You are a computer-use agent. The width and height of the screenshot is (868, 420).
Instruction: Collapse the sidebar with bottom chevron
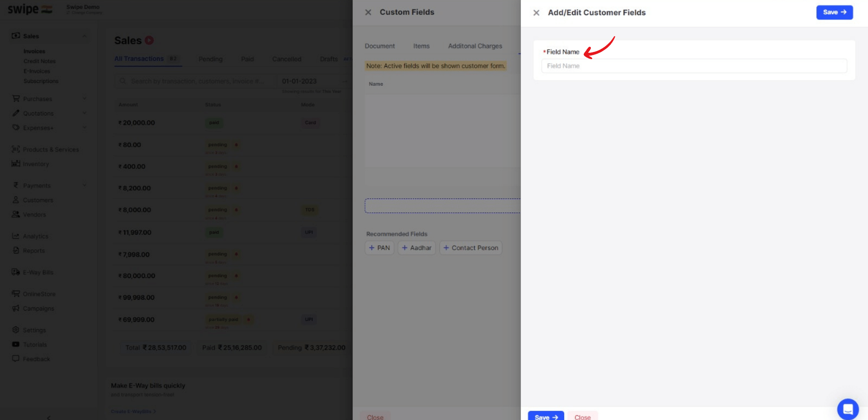(49, 417)
